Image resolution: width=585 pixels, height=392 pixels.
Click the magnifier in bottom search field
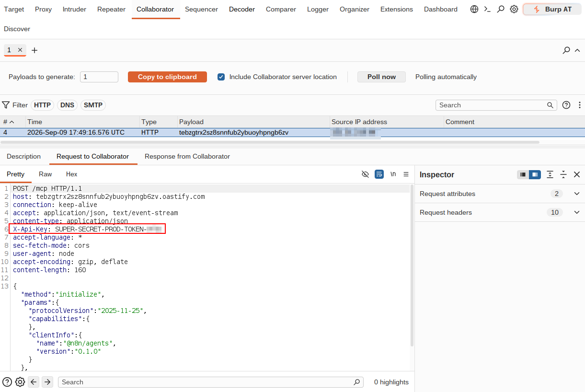coord(356,382)
